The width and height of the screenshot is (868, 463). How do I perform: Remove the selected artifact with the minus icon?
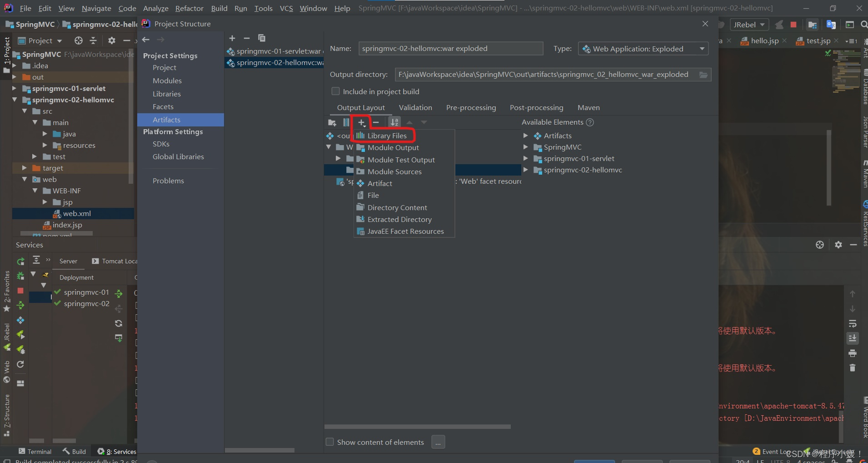(x=247, y=38)
